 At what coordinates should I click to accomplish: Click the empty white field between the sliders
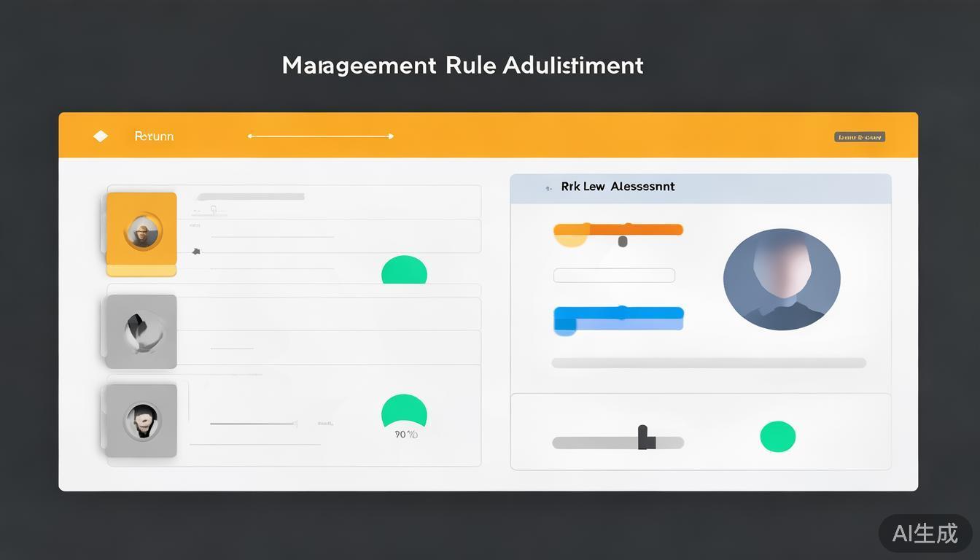pyautogui.click(x=614, y=275)
